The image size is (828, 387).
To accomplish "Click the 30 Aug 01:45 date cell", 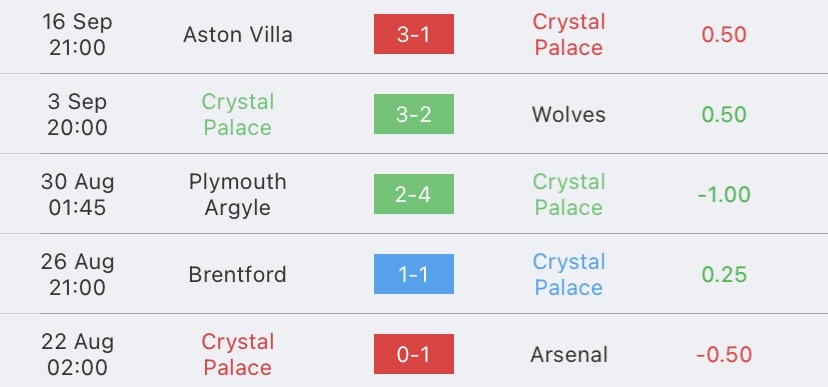I will (x=77, y=194).
